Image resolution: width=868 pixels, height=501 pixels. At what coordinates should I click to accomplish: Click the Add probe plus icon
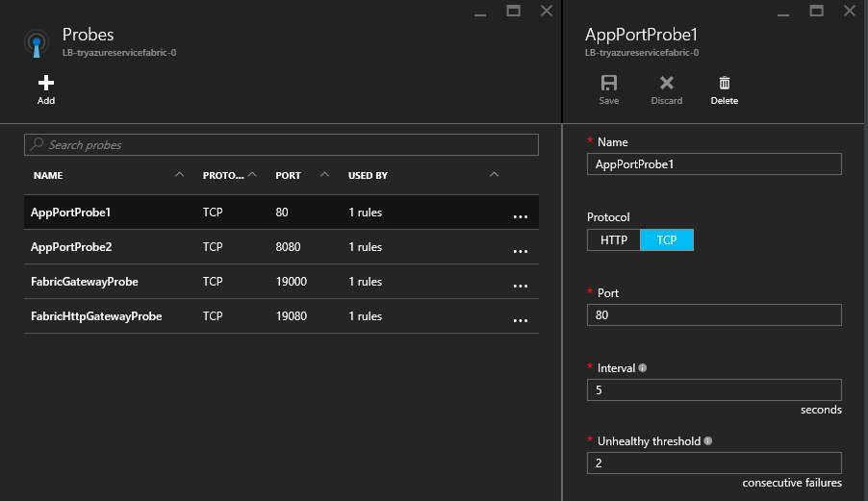[45, 83]
